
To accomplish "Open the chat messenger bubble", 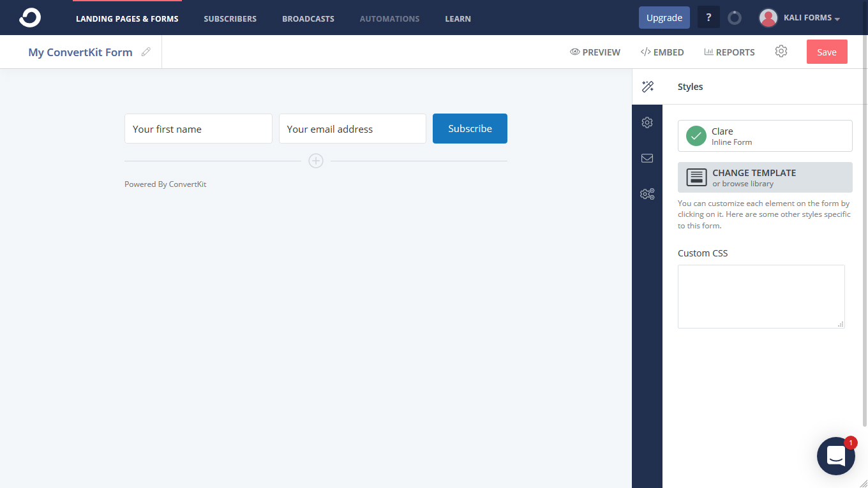I will click(x=836, y=456).
